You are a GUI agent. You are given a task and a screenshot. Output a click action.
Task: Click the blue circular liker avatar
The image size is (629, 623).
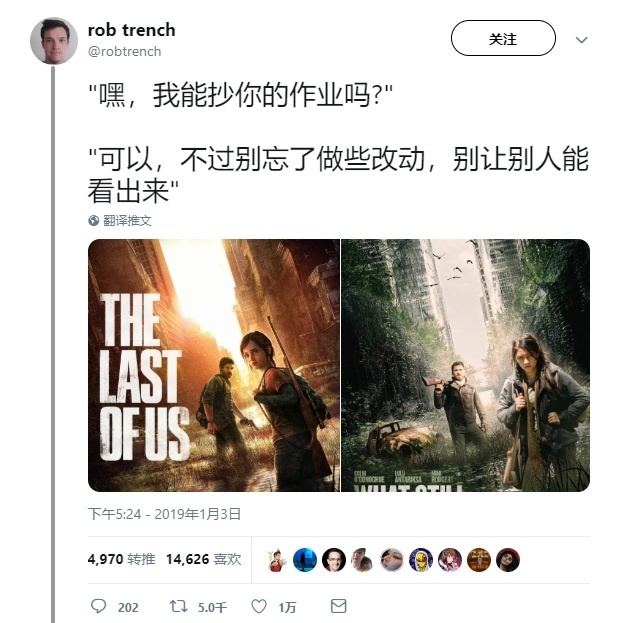click(x=305, y=560)
